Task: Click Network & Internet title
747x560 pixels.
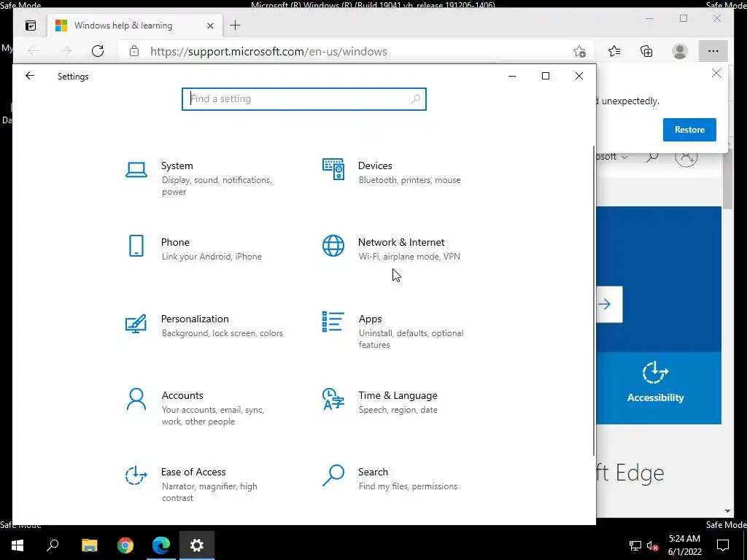Action: [401, 242]
